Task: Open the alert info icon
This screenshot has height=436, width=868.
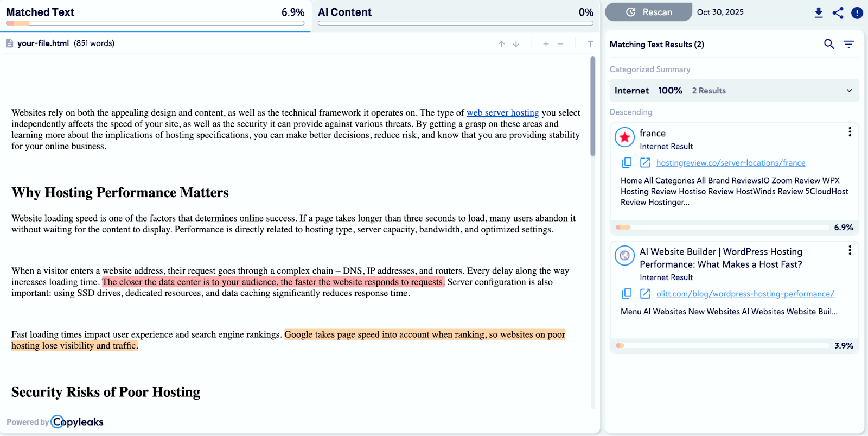Action: 857,12
